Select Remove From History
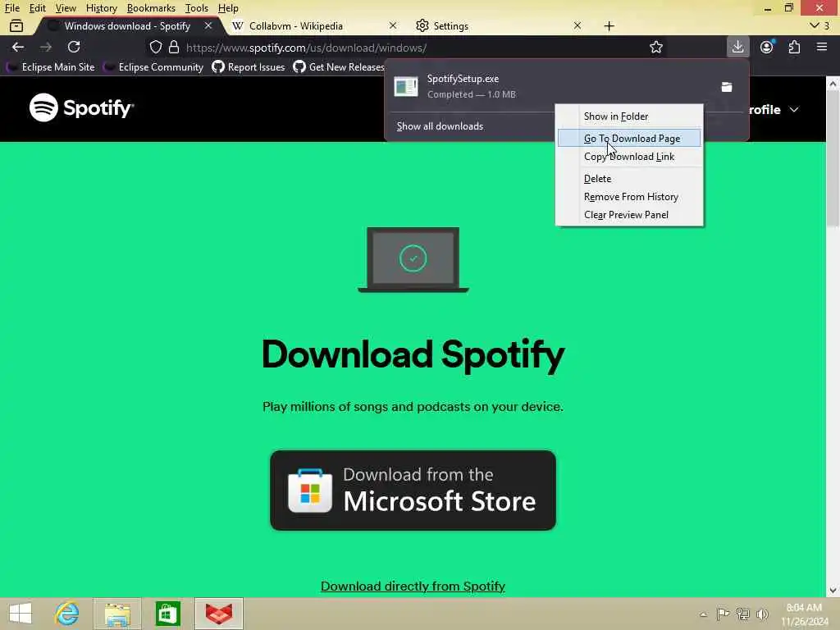This screenshot has width=840, height=630. coord(629,197)
